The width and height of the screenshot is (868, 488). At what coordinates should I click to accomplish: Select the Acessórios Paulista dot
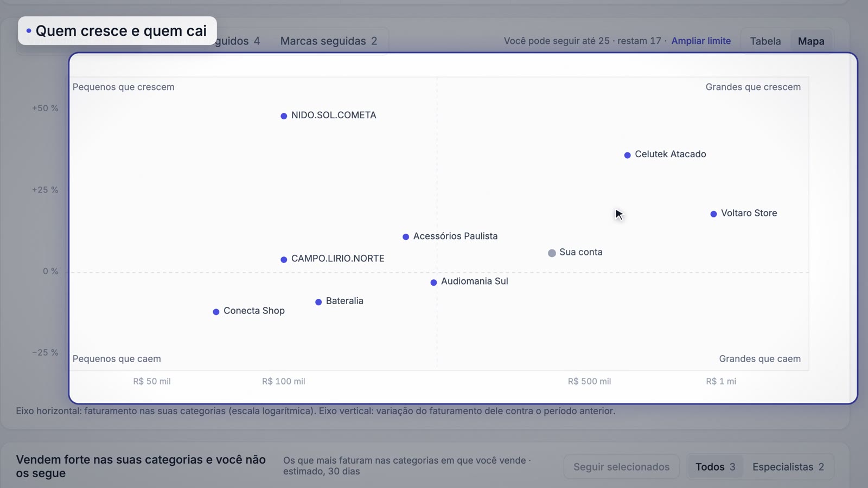tap(406, 237)
